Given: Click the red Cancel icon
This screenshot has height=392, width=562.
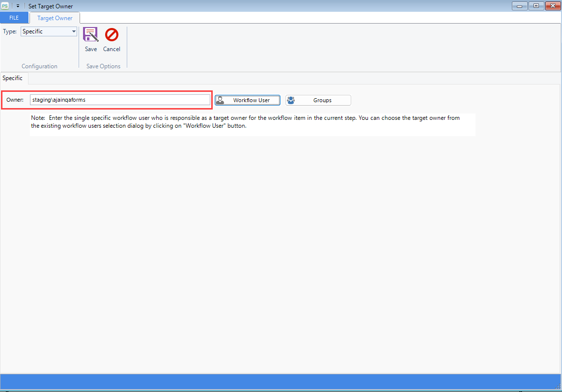Looking at the screenshot, I should pos(112,35).
